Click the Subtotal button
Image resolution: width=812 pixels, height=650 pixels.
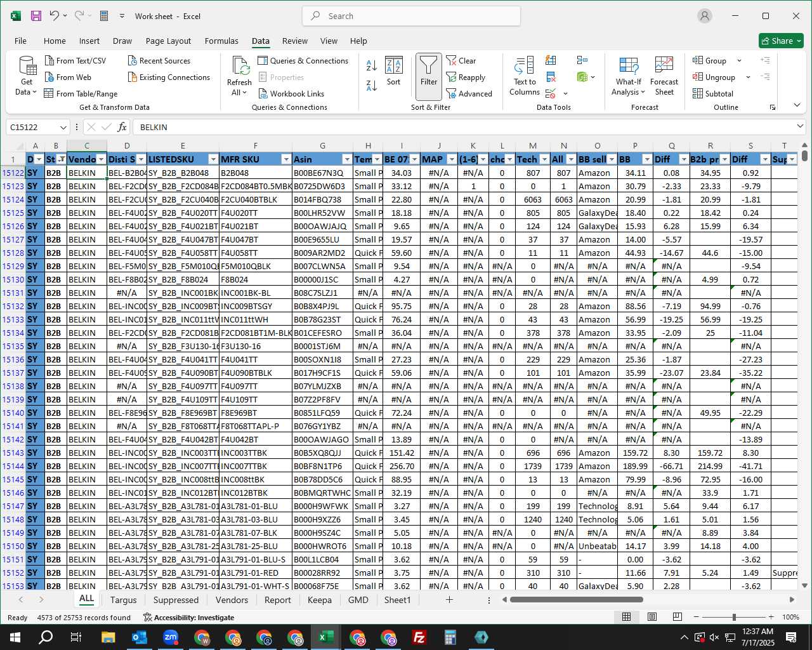pyautogui.click(x=713, y=93)
